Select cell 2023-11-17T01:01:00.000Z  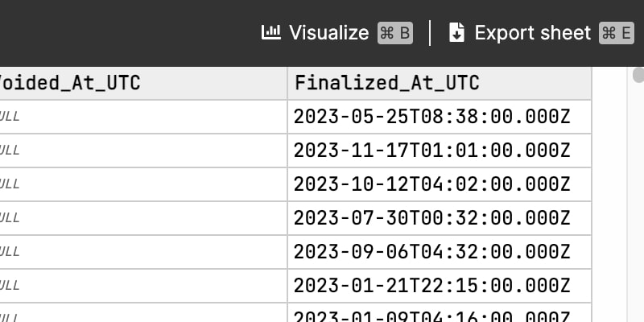click(x=440, y=151)
